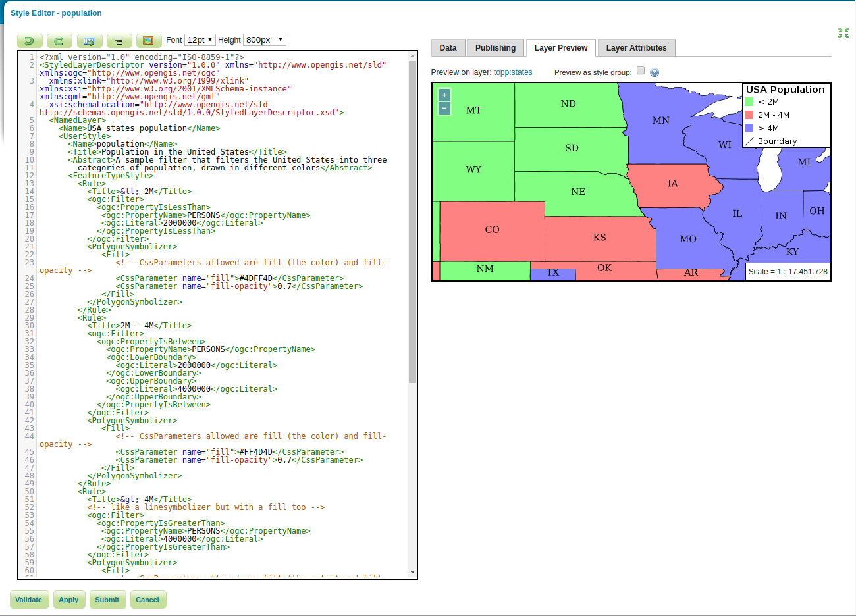Click the fill color value #4DFF4D in code
The image size is (856, 616).
tap(256, 278)
